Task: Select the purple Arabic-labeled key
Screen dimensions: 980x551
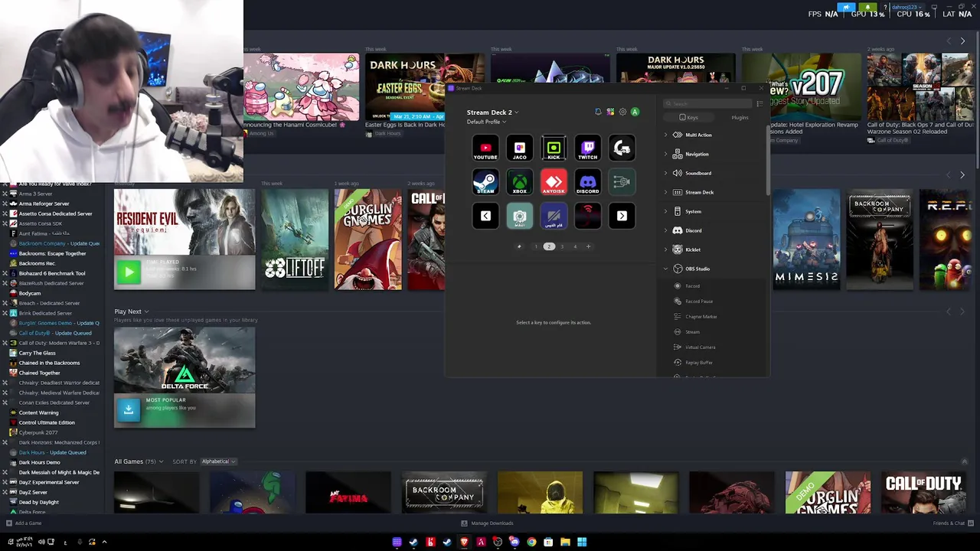Action: (x=554, y=216)
